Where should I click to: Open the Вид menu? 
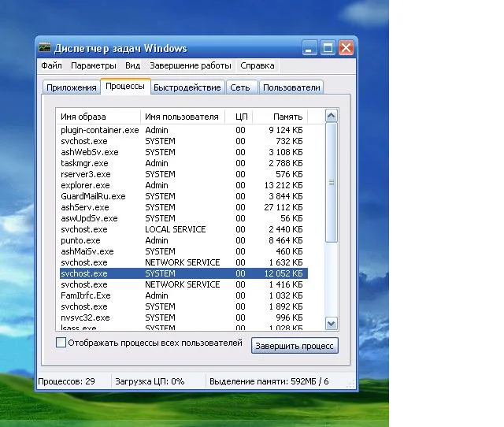[132, 65]
